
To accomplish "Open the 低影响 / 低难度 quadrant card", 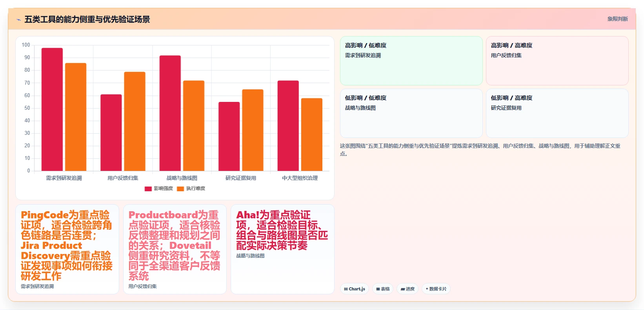I will point(411,113).
